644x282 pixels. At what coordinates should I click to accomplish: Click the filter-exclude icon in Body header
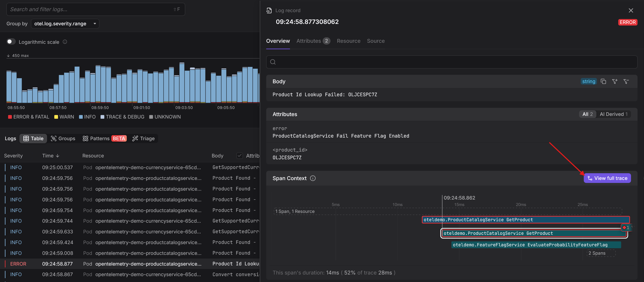click(626, 81)
